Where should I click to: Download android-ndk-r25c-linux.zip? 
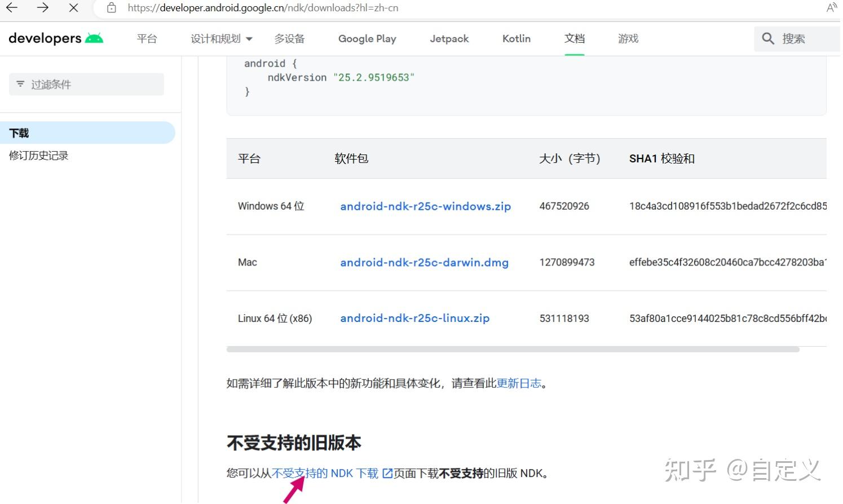[x=414, y=318]
